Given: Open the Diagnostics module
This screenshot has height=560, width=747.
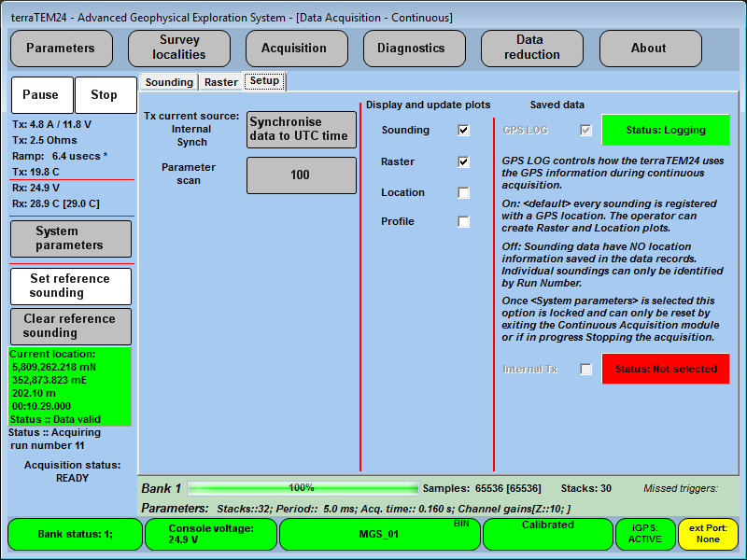Looking at the screenshot, I should [414, 49].
